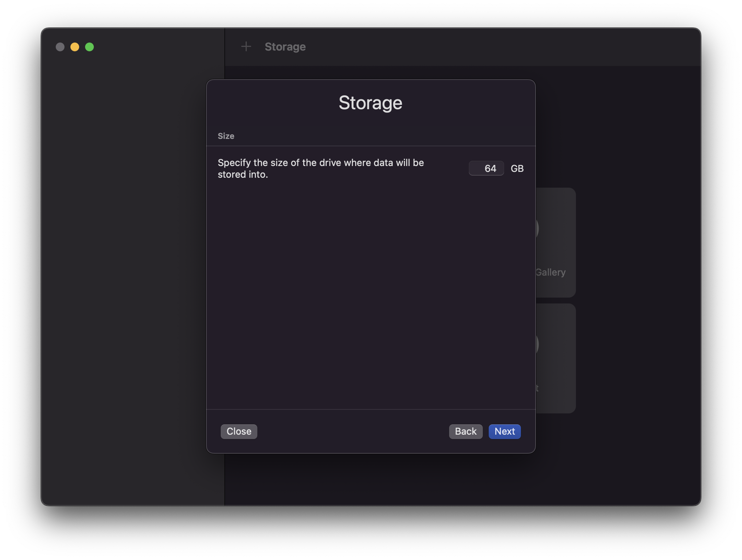Viewport: 742px width, 560px height.
Task: Dismiss the wizard with the Close button
Action: tap(239, 431)
